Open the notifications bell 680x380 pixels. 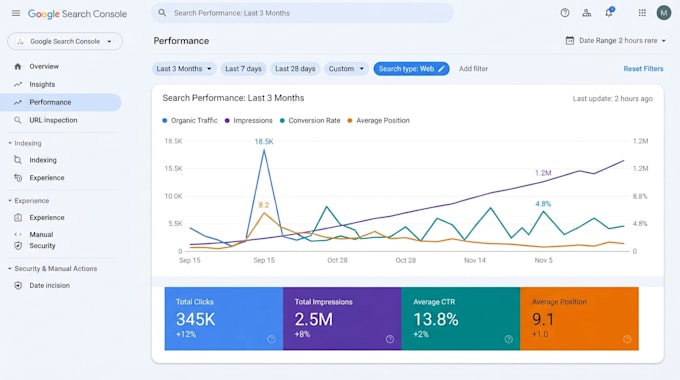(609, 13)
